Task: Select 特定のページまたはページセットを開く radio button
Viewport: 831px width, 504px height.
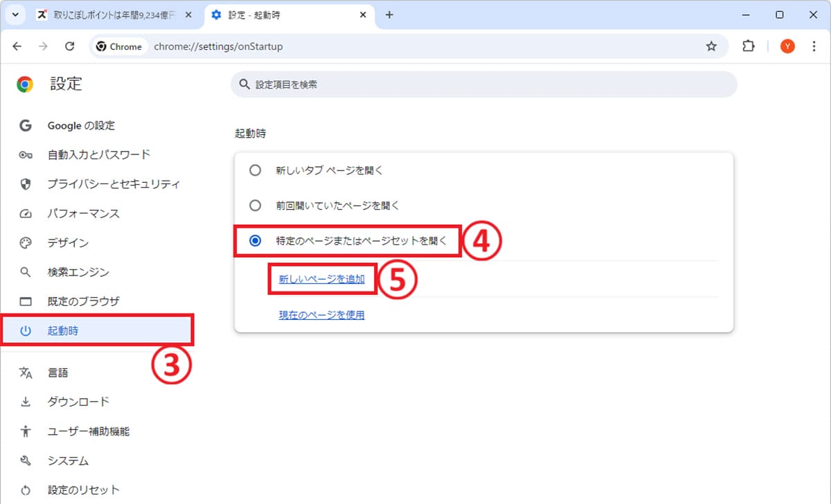Action: [256, 241]
